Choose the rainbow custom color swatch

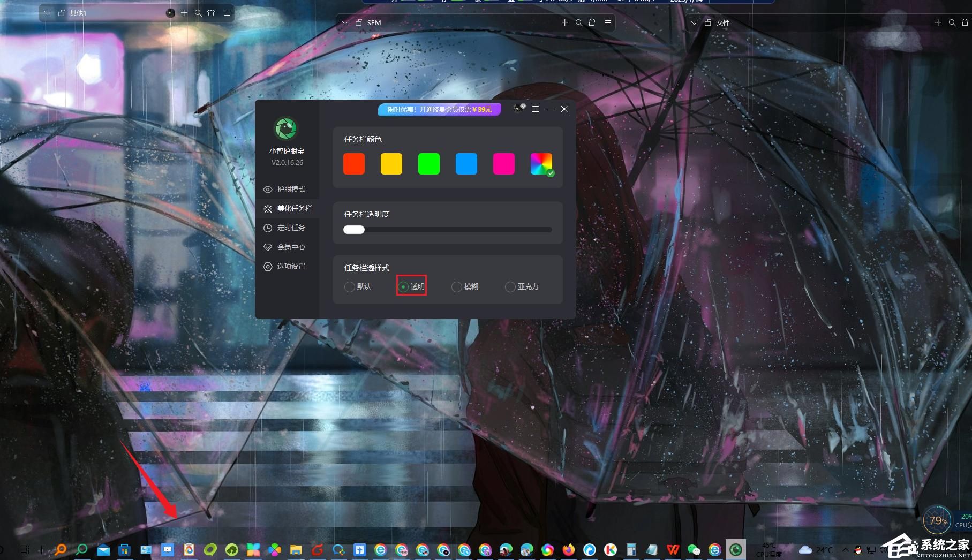pos(541,164)
